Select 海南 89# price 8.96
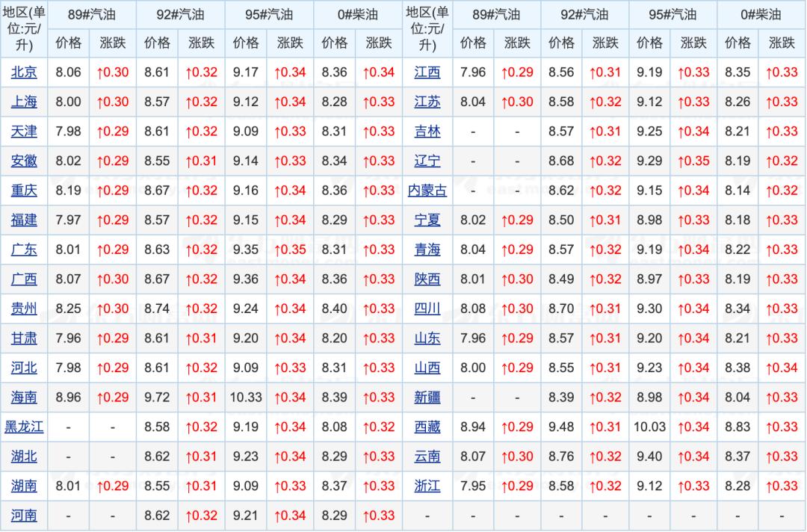Viewport: 807px width, 532px height. click(69, 398)
